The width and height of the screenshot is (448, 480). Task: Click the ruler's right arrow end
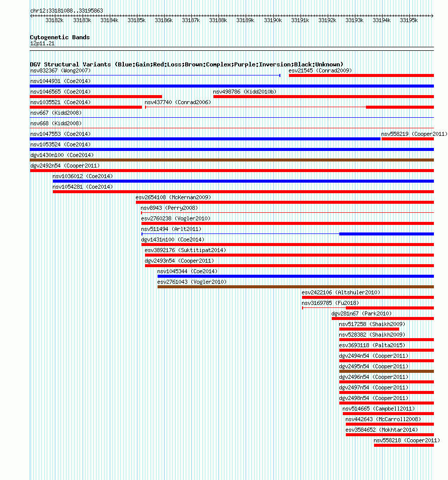point(432,16)
